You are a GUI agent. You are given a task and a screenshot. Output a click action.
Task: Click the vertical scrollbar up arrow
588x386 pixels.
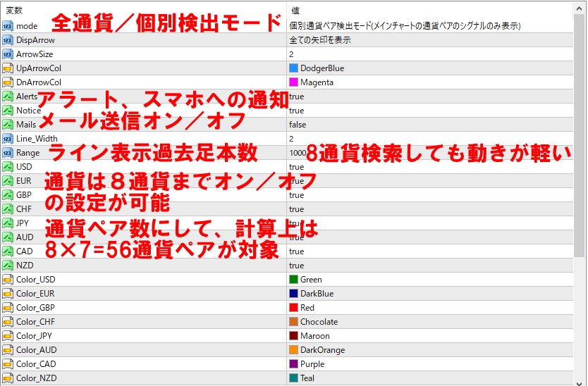(x=580, y=9)
